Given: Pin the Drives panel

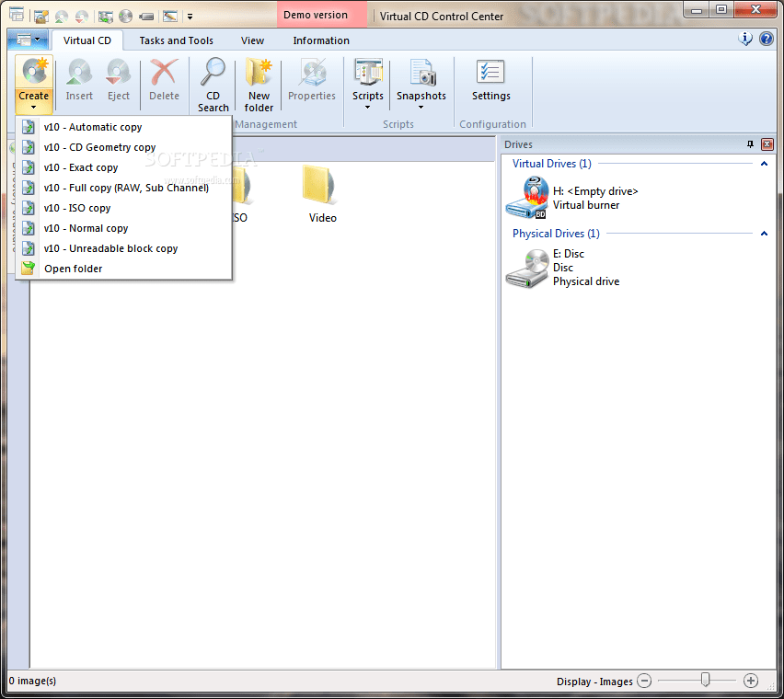Looking at the screenshot, I should click(750, 144).
